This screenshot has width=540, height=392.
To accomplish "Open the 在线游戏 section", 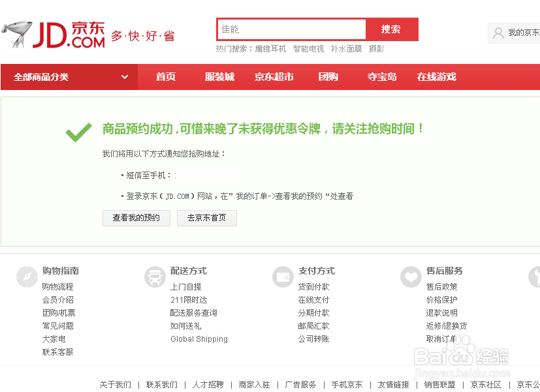I will coord(436,77).
